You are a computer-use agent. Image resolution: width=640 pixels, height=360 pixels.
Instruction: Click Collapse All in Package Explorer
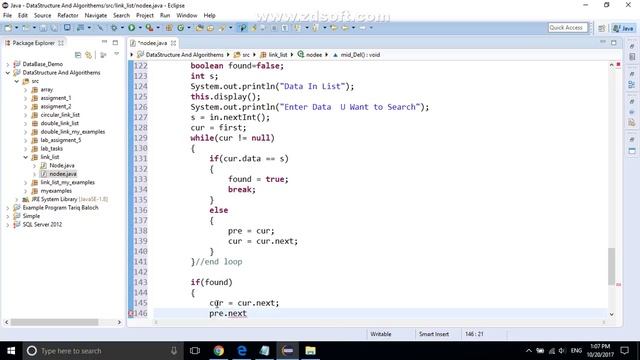(x=78, y=55)
